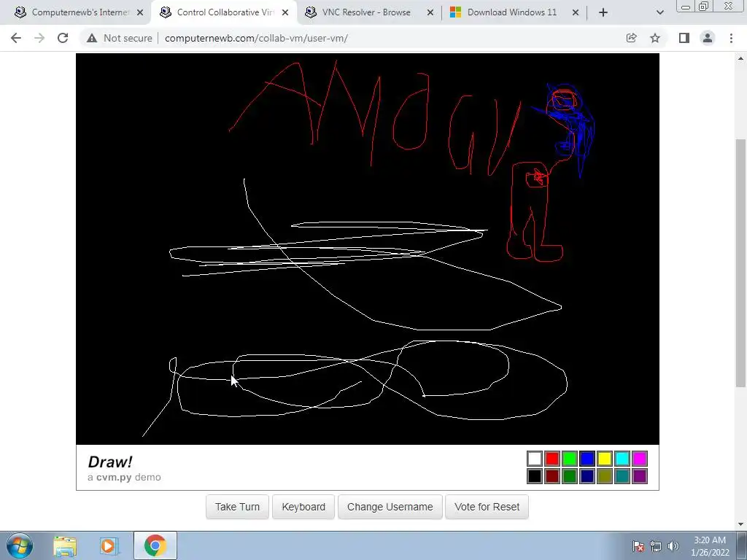Click the "a cvm.py demo" caption

point(124,477)
